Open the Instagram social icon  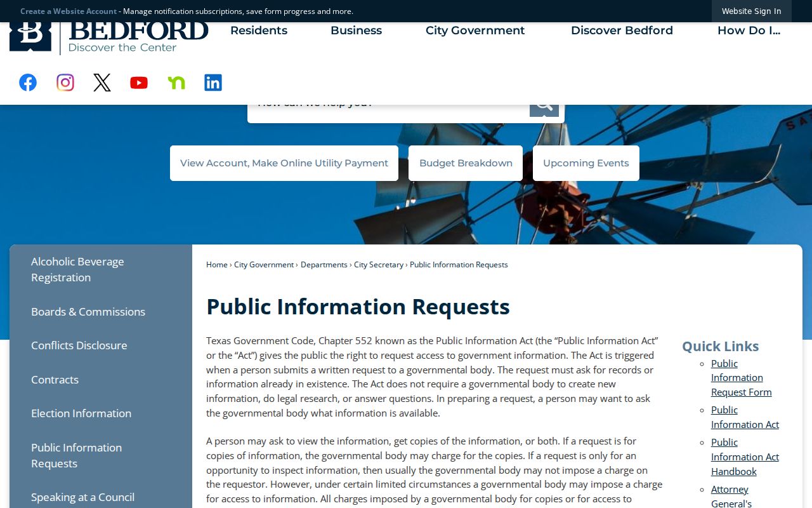click(x=65, y=83)
